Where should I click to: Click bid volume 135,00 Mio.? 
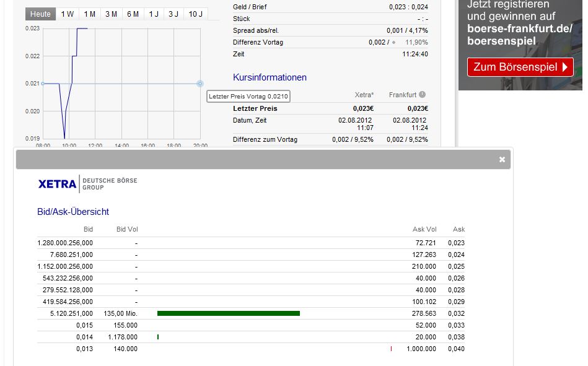[120, 313]
